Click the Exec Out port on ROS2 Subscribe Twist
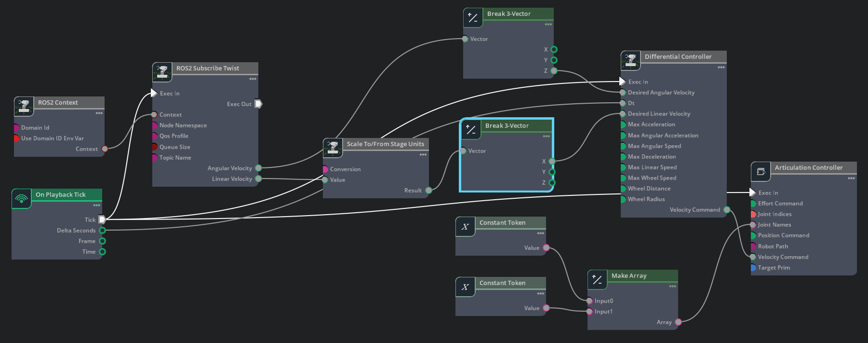This screenshot has height=343, width=868. point(258,104)
